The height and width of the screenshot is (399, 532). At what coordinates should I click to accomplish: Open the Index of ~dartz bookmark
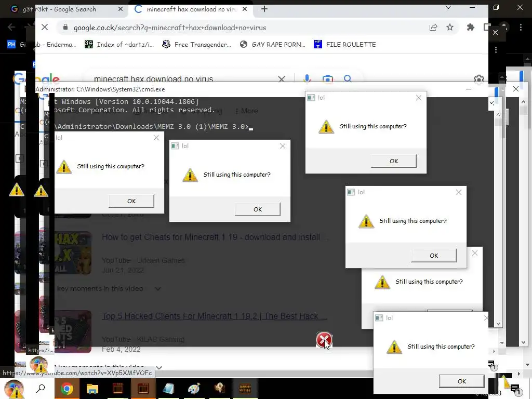119,45
